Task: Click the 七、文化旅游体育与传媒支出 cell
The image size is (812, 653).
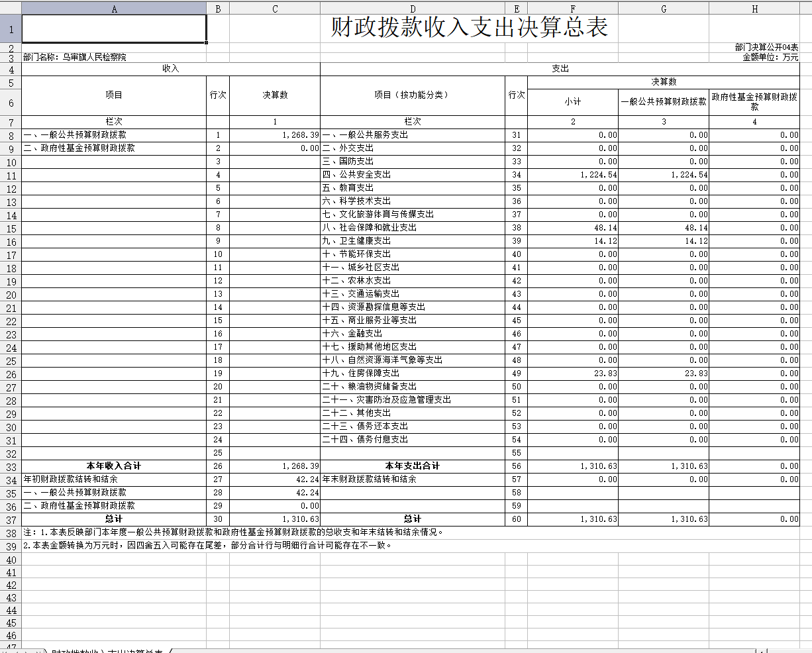Action: [x=413, y=215]
